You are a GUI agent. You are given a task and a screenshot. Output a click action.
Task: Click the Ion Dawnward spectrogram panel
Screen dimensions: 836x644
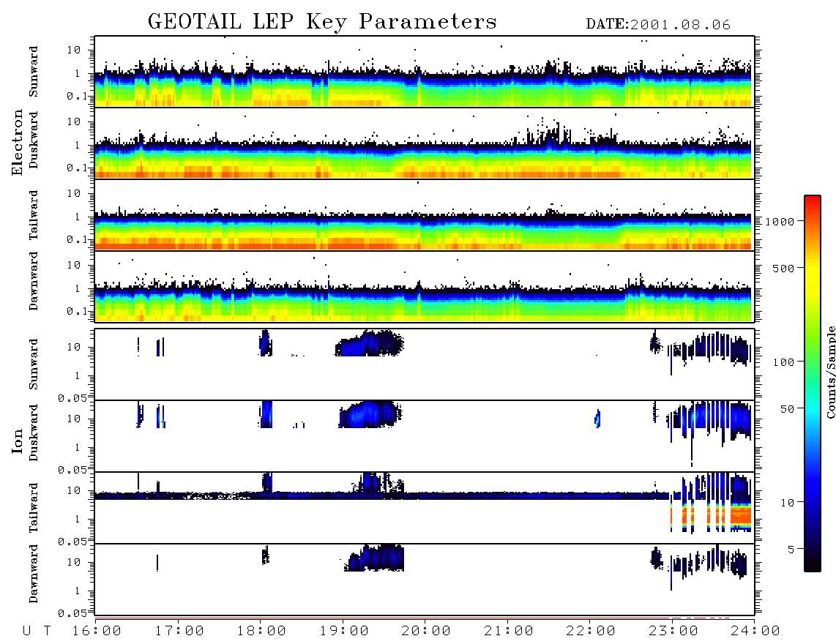pos(425,579)
